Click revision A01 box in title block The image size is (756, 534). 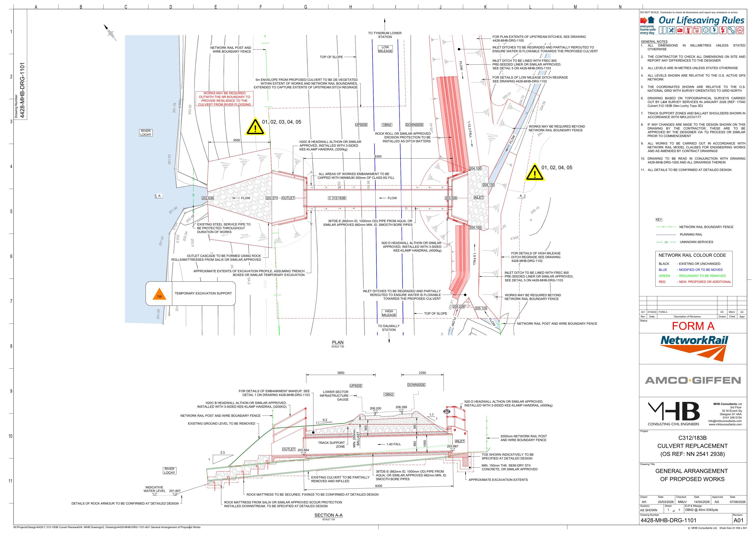[x=738, y=521]
